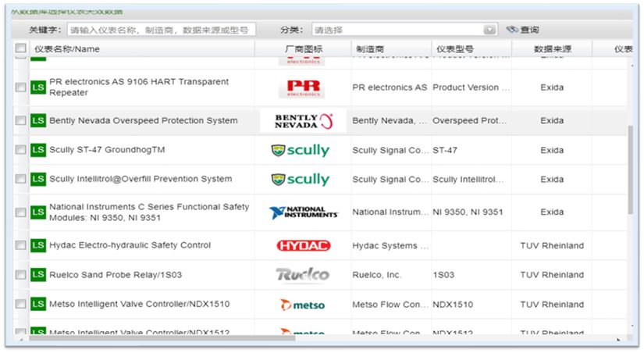Click the Bently Nevada logo icon

coord(304,121)
